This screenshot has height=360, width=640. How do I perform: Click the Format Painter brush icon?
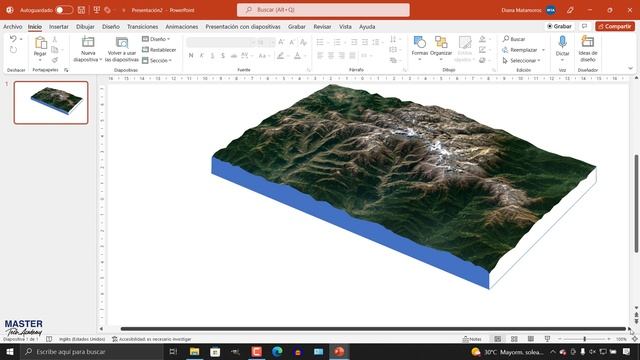(55, 60)
